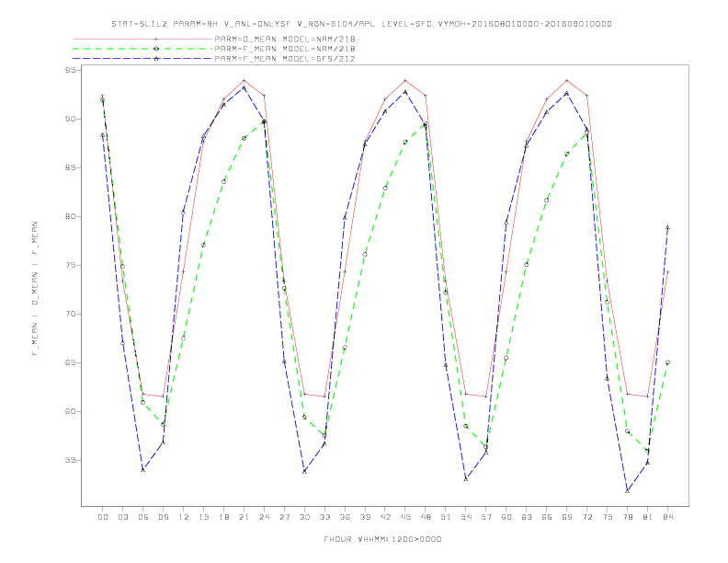Viewport: 728px width, 563px height.
Task: Click x-axis forecast hour label 03
Action: click(x=122, y=517)
